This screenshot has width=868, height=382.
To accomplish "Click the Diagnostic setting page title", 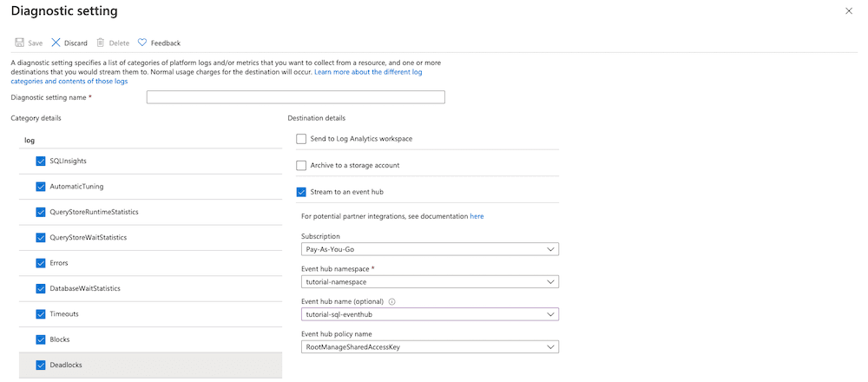I will coord(64,10).
